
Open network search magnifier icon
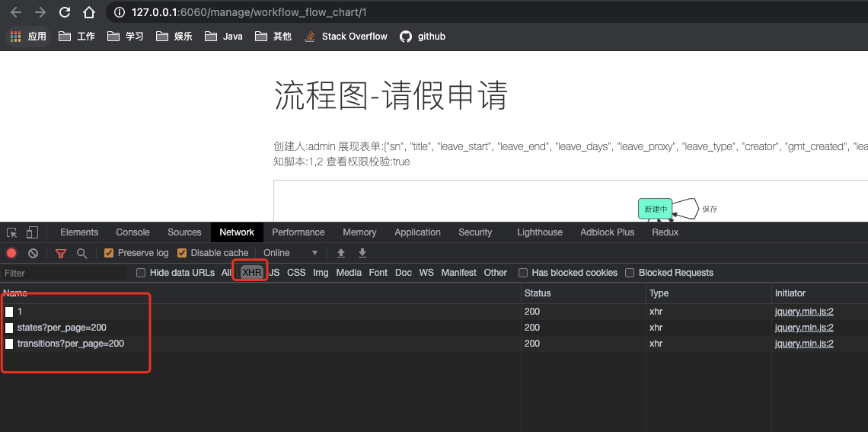(x=82, y=253)
